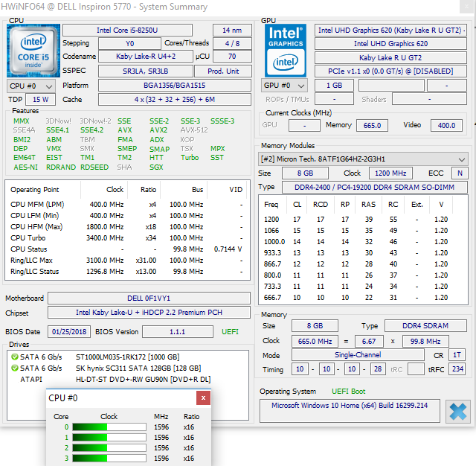Click the CPU Turbo operating point row
The image size is (476, 466).
pyautogui.click(x=127, y=238)
